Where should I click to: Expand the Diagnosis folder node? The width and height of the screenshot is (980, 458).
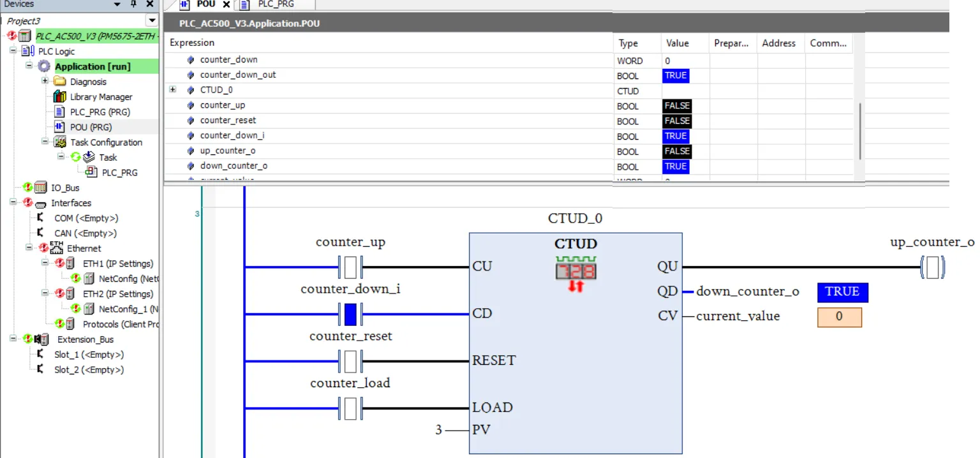point(45,82)
